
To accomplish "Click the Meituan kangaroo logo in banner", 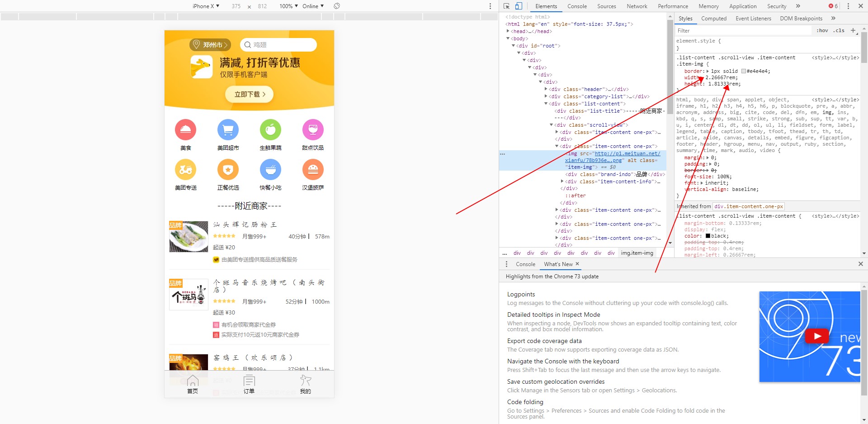I will (201, 67).
